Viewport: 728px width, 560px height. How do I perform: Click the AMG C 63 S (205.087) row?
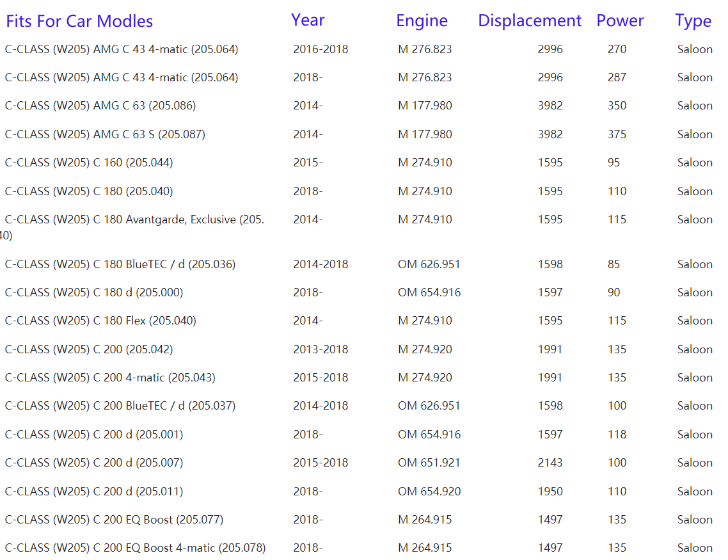click(x=105, y=134)
